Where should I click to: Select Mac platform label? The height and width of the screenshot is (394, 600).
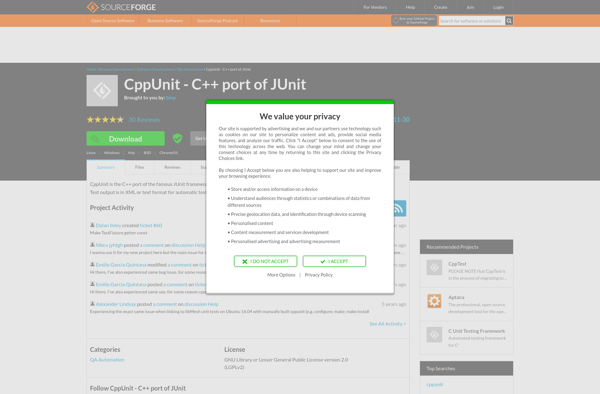pos(131,153)
